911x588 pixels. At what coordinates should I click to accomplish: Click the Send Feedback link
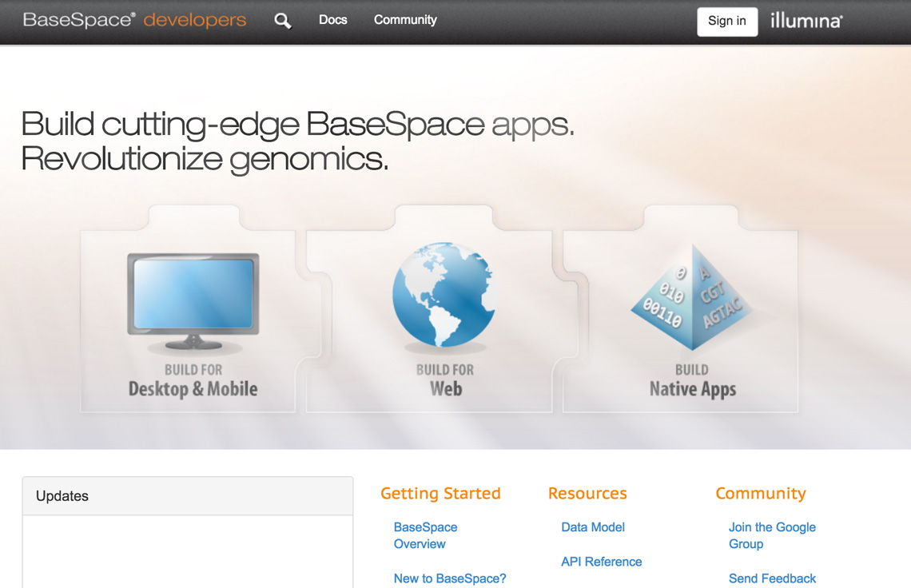point(772,578)
